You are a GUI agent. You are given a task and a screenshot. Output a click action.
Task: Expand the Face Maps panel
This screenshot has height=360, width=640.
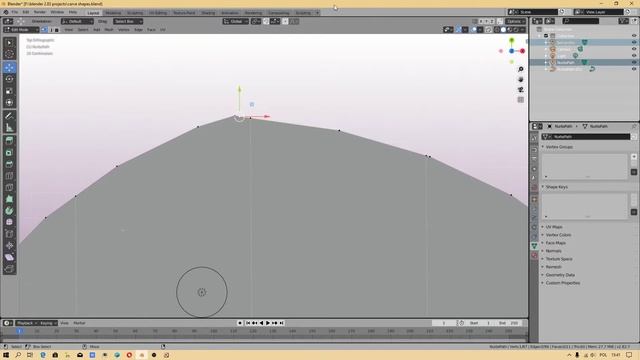(x=555, y=243)
